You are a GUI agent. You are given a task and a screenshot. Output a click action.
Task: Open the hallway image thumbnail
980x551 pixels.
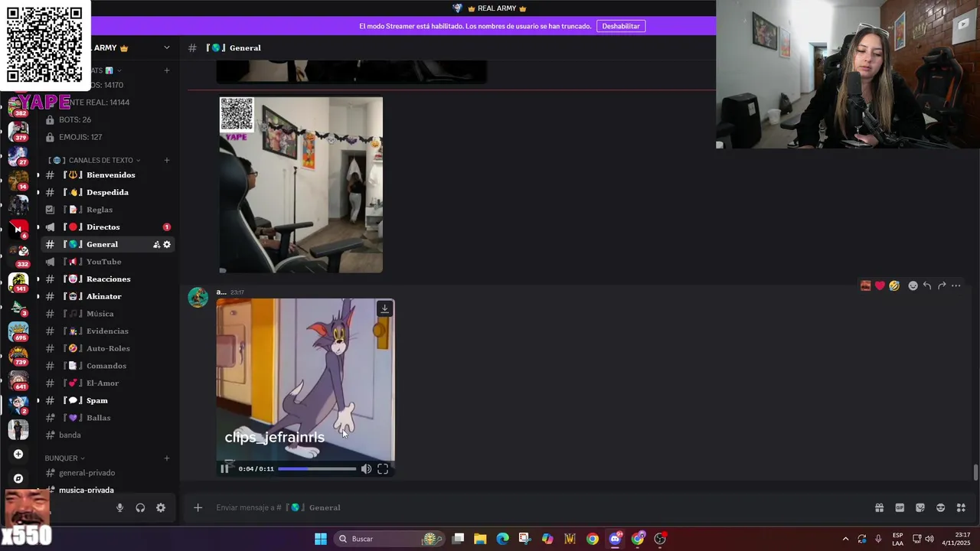pyautogui.click(x=301, y=184)
